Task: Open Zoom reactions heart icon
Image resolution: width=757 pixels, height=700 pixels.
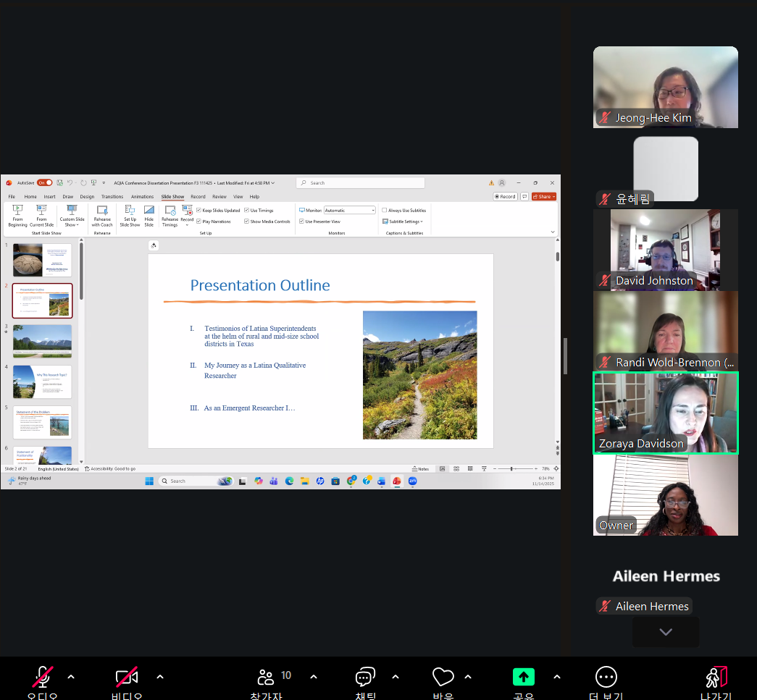Action: 443,677
